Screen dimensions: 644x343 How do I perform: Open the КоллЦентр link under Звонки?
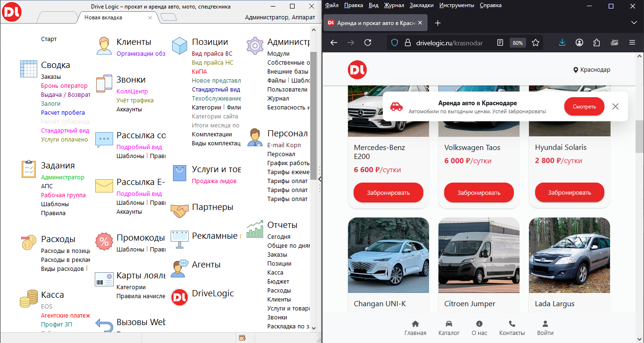coord(132,92)
